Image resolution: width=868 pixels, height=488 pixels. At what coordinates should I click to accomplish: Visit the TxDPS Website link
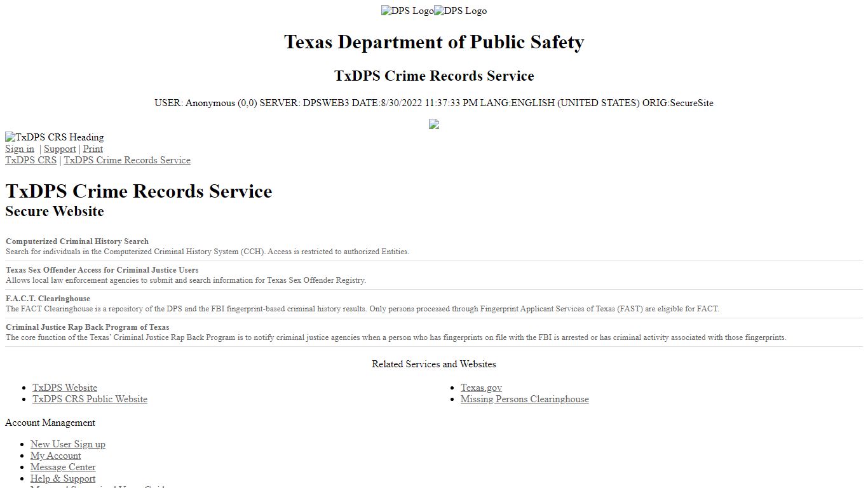tap(65, 388)
